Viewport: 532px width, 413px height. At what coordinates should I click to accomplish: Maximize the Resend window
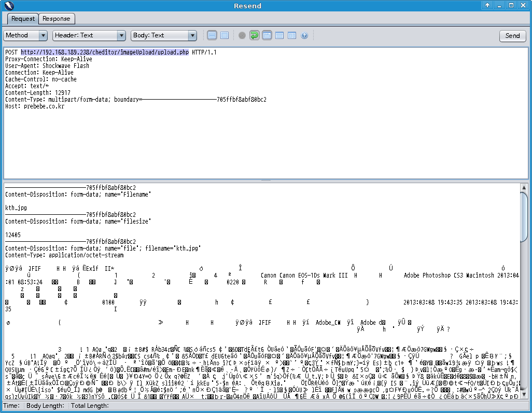point(511,5)
